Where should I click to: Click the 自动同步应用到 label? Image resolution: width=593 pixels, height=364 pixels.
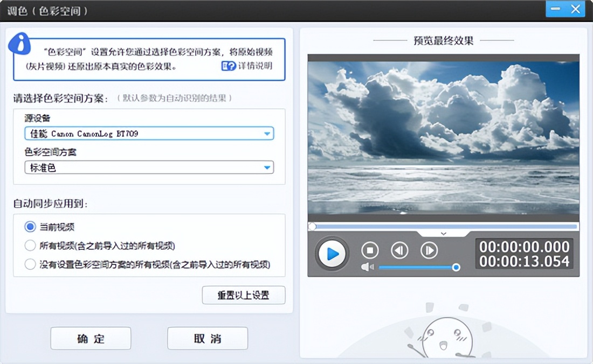(x=50, y=204)
